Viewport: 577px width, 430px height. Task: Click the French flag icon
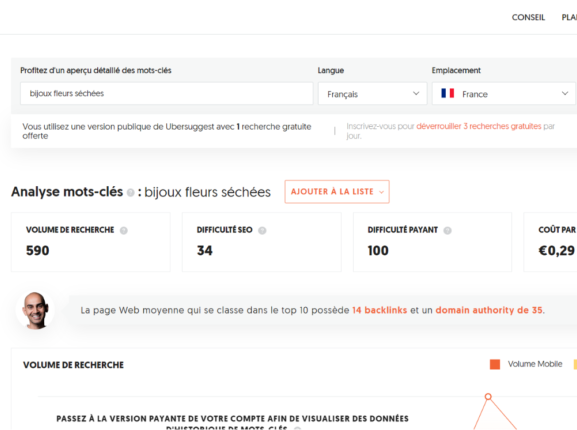click(x=447, y=93)
